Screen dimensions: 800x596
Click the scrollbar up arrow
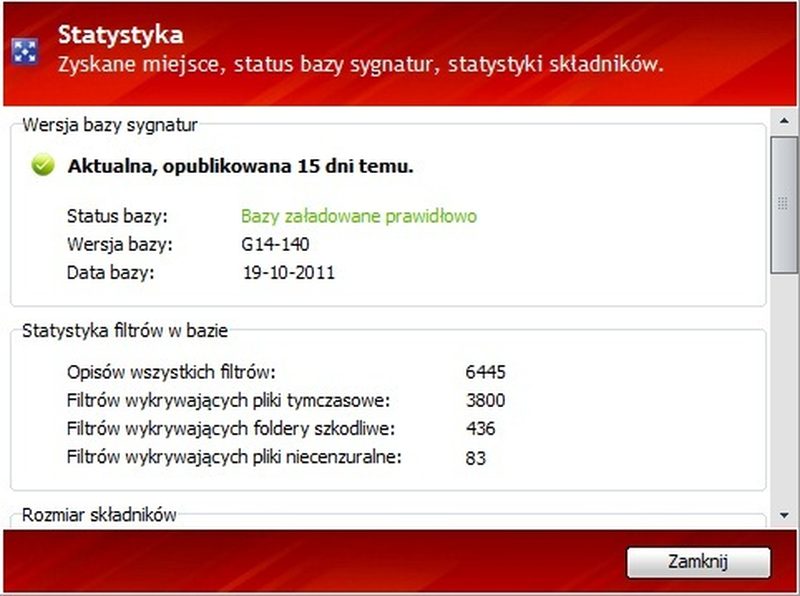pyautogui.click(x=784, y=121)
